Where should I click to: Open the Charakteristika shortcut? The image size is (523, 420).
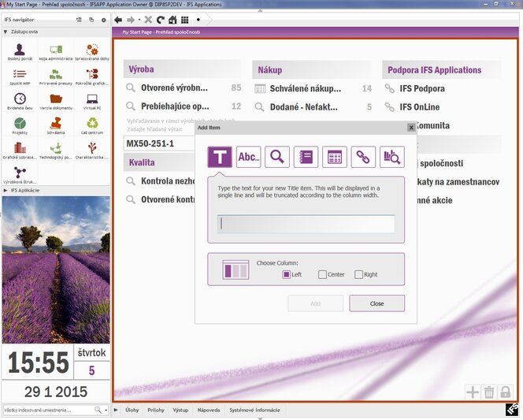[x=92, y=151]
